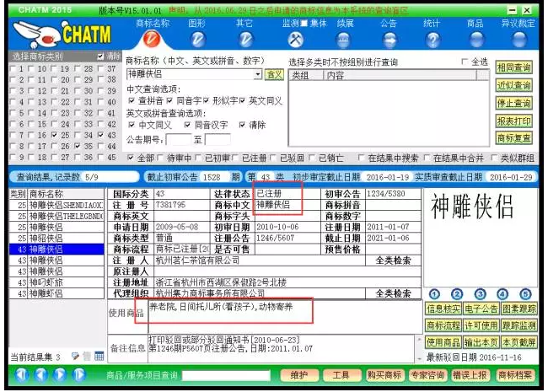Go to first record navigation arrow
The height and width of the screenshot is (392, 548).
click(x=22, y=375)
